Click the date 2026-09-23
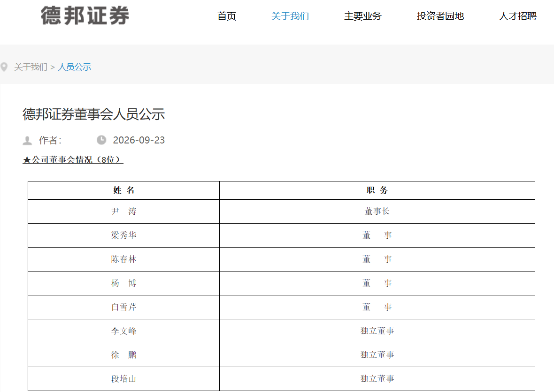This screenshot has width=554, height=392. [x=139, y=140]
